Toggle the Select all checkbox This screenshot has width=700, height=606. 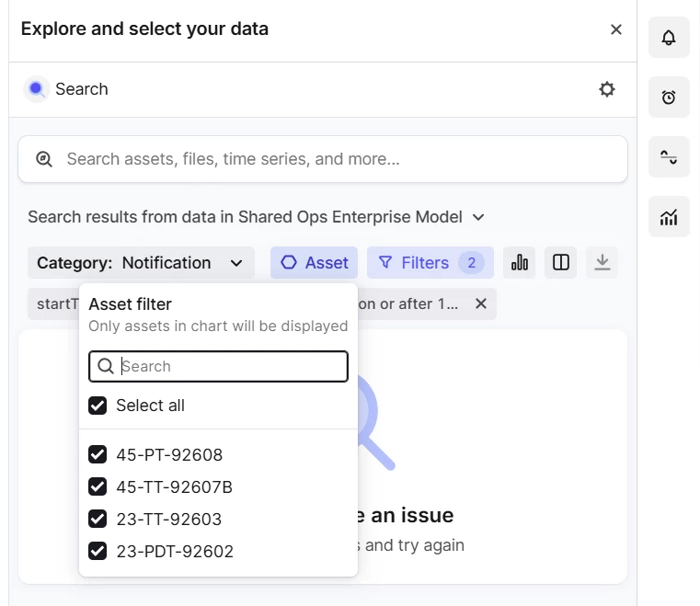(98, 406)
